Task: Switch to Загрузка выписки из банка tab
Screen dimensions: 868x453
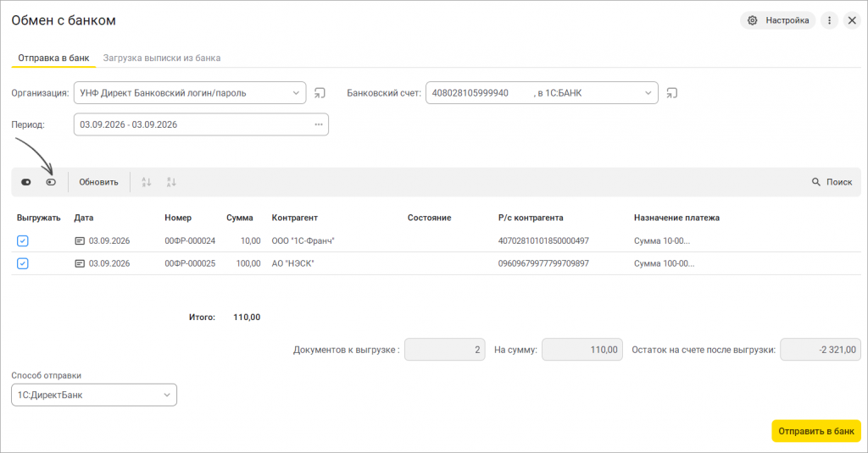Action: coord(162,58)
